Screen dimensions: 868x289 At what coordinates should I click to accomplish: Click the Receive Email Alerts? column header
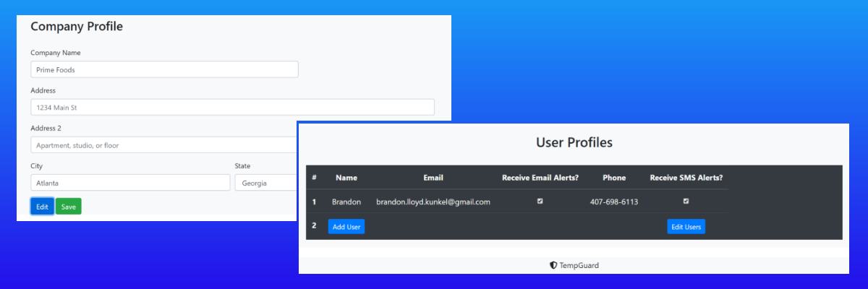(540, 178)
